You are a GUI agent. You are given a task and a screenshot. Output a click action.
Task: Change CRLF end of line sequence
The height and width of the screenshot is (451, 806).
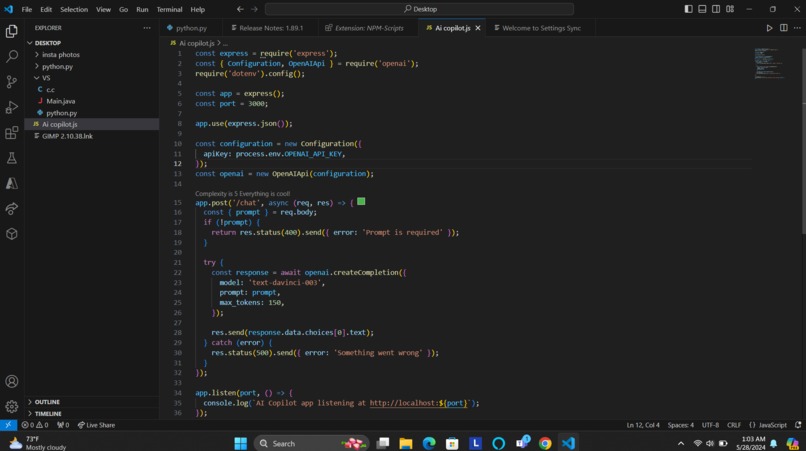point(734,425)
